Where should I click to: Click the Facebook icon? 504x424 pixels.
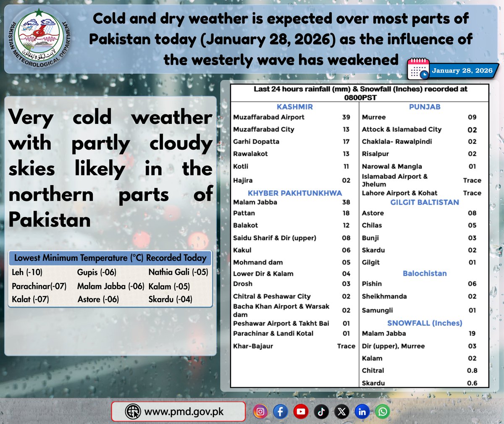click(281, 412)
